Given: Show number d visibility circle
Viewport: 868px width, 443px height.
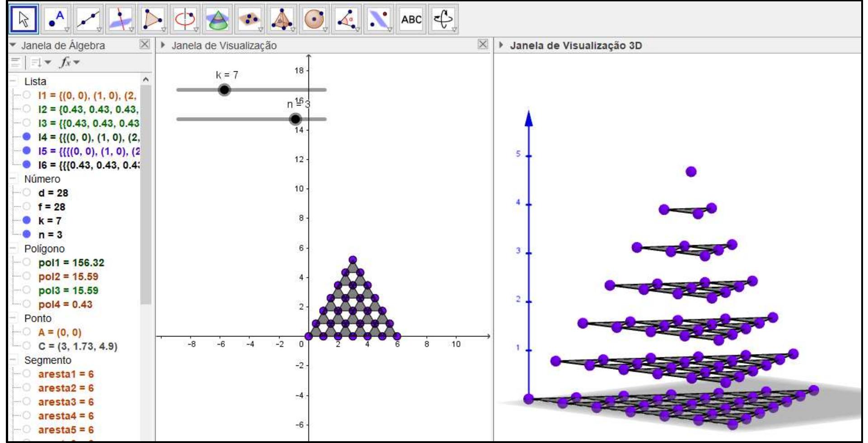Looking at the screenshot, I should (x=27, y=193).
